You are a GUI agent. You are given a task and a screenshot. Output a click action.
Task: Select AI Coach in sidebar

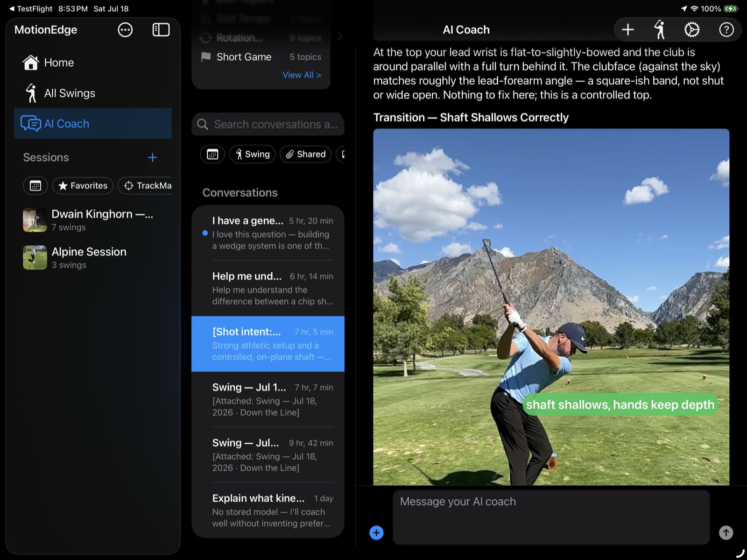[93, 123]
